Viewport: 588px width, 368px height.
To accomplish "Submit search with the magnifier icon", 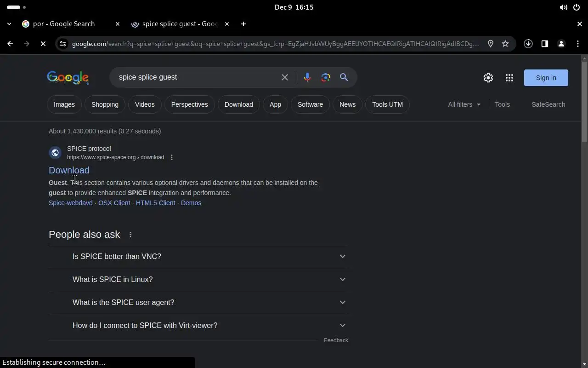I will pyautogui.click(x=344, y=77).
